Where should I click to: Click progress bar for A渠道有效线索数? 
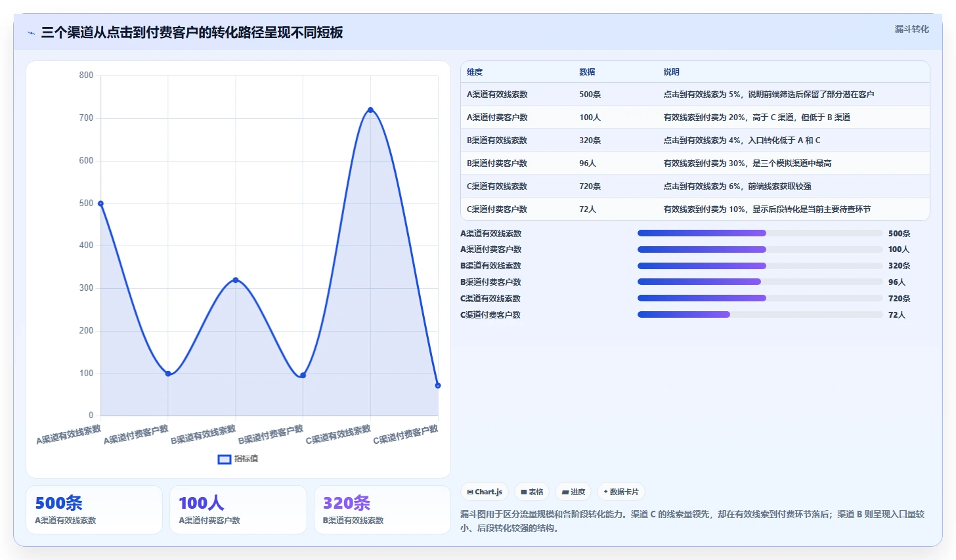tap(760, 233)
